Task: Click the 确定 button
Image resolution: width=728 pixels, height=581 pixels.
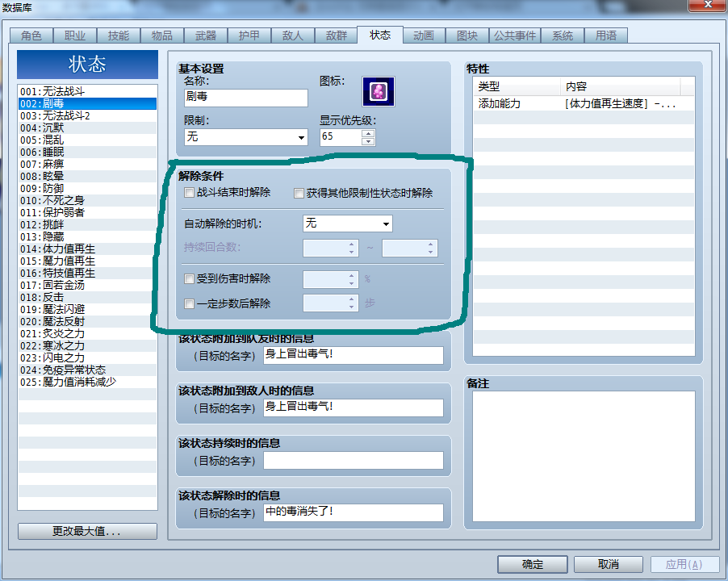Action: pyautogui.click(x=533, y=564)
